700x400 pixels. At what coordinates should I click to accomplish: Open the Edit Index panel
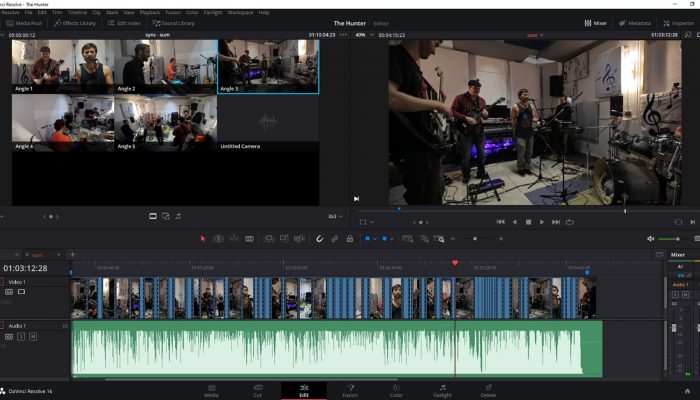(x=124, y=23)
